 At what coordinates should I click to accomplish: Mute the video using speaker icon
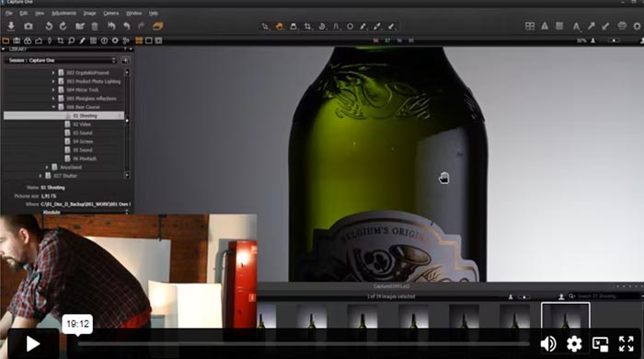pyautogui.click(x=548, y=343)
